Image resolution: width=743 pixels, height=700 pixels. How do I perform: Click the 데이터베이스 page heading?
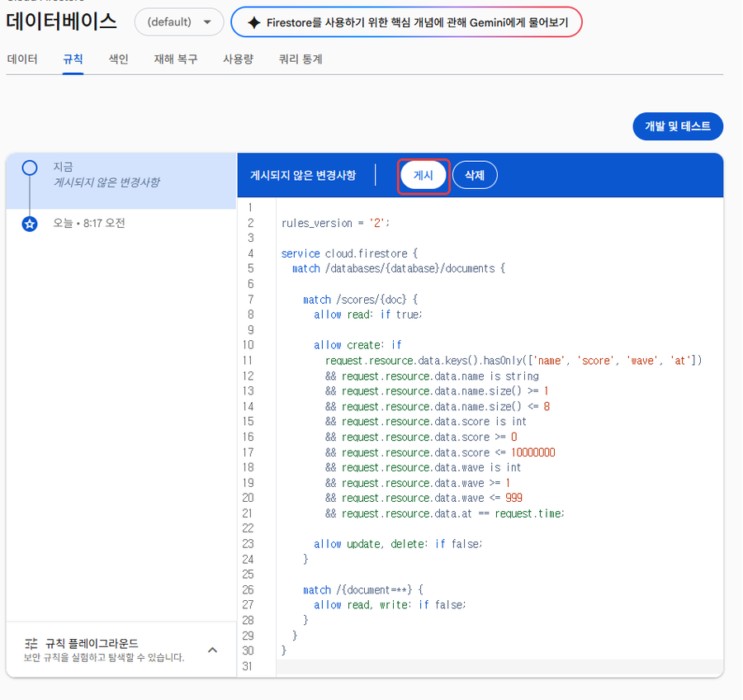point(62,21)
